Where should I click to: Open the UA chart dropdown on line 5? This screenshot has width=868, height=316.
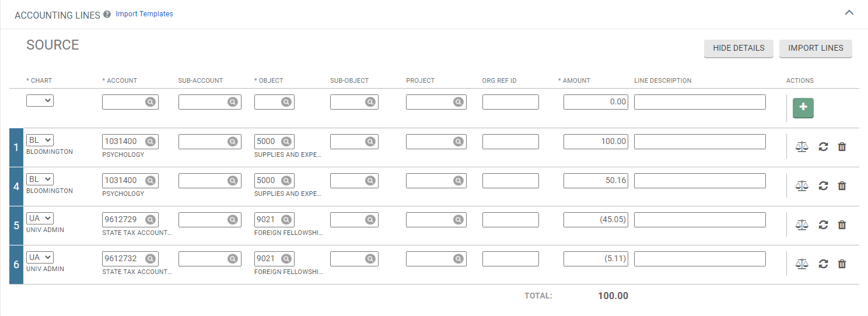click(x=40, y=218)
